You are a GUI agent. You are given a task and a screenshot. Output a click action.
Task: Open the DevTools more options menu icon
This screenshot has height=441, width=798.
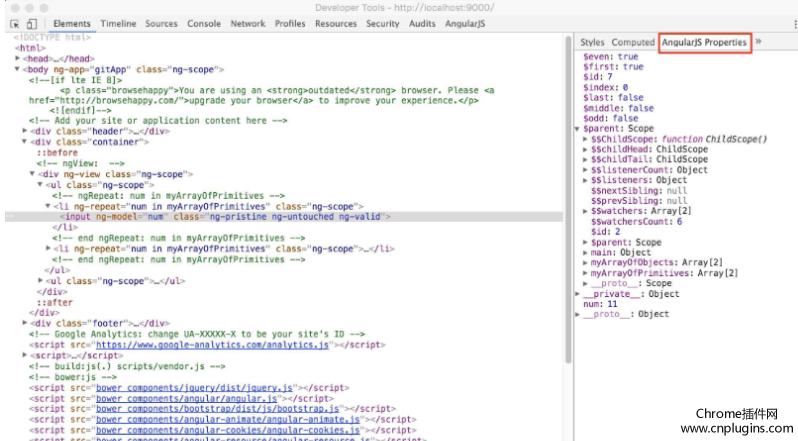click(795, 24)
